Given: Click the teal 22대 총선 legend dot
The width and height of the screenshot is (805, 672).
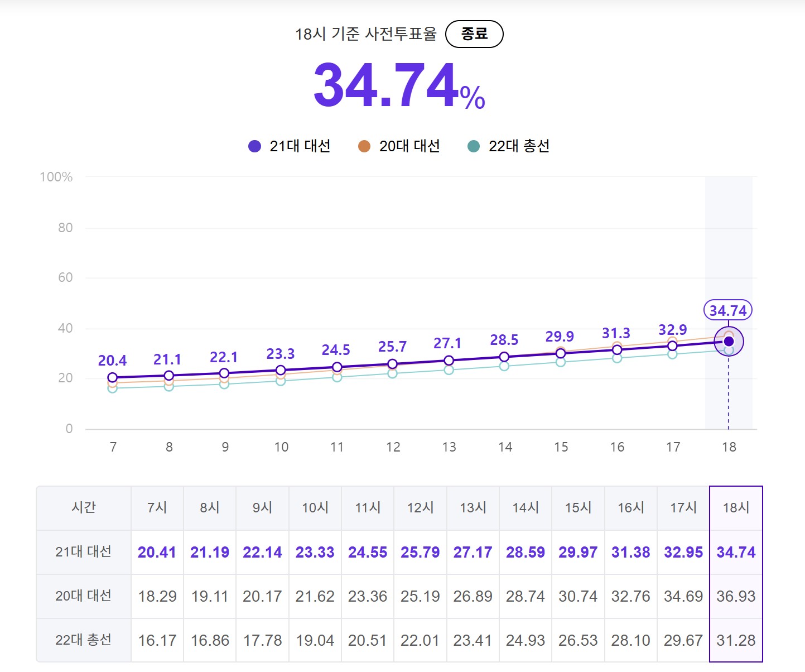Looking at the screenshot, I should click(473, 145).
